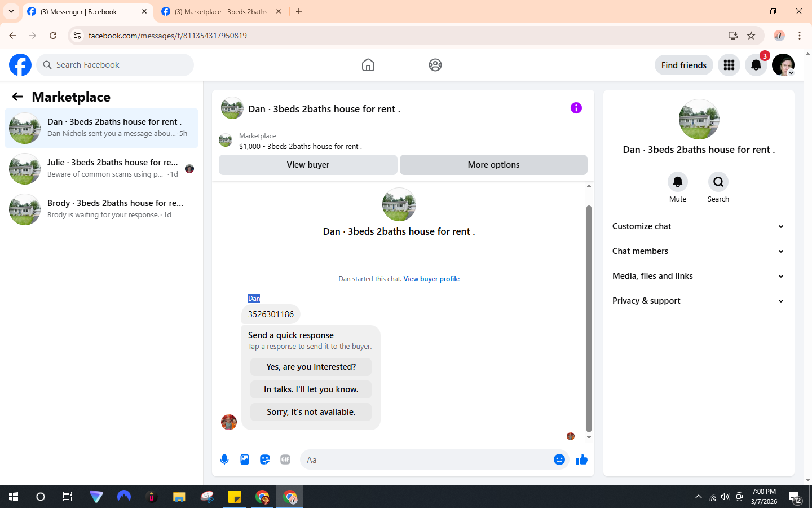Open the Chrome profile avatar
This screenshot has width=812, height=508.
click(779, 36)
